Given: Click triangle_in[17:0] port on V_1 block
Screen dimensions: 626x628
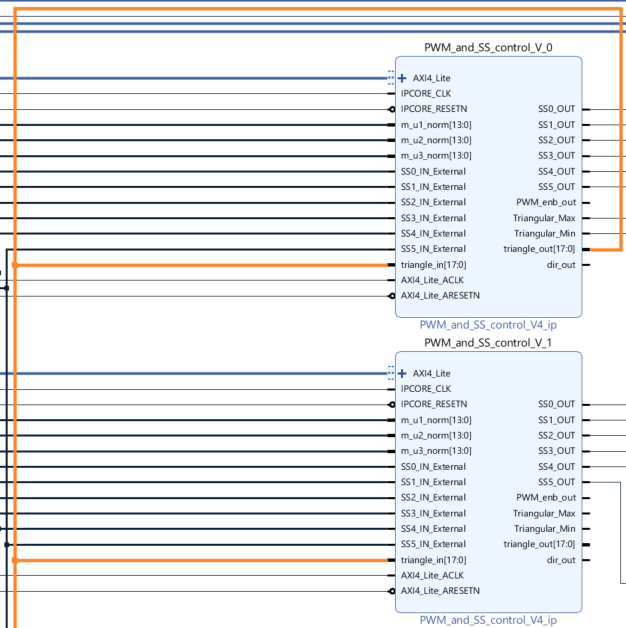Looking at the screenshot, I should (x=433, y=560).
